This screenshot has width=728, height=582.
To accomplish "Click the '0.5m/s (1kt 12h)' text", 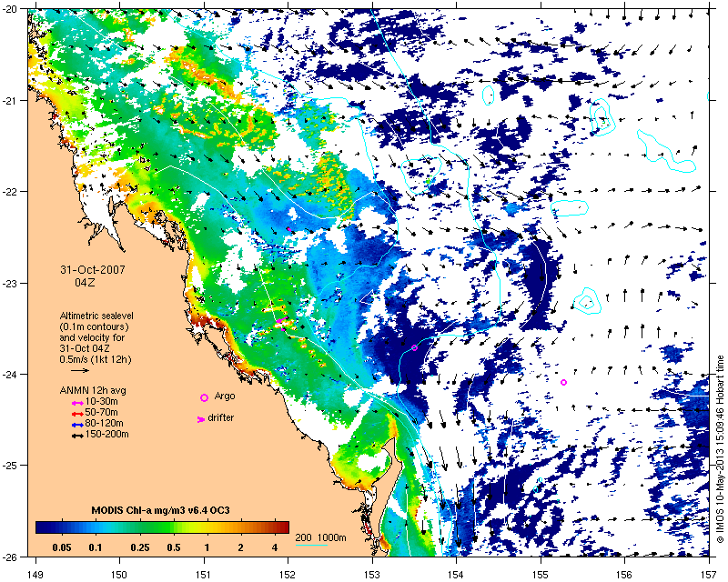I will point(96,359).
